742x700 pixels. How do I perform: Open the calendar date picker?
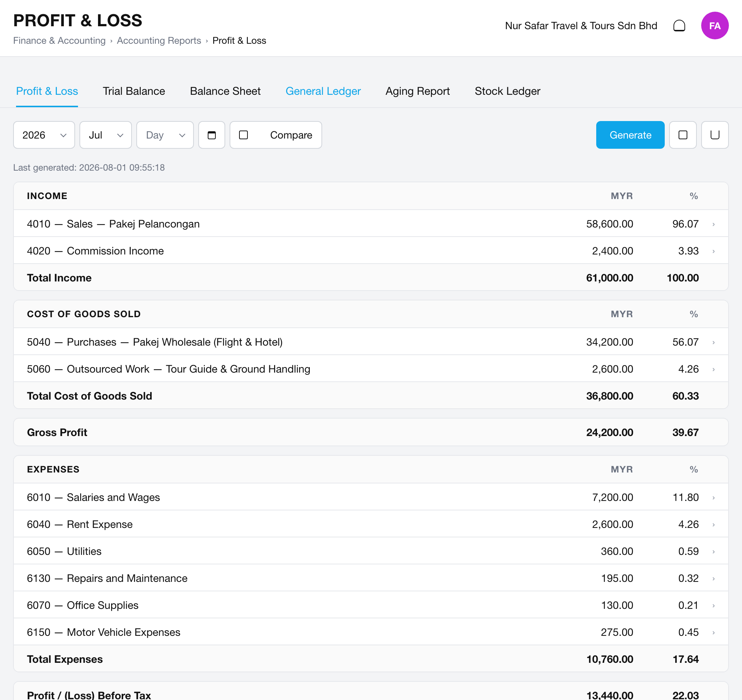pyautogui.click(x=212, y=135)
